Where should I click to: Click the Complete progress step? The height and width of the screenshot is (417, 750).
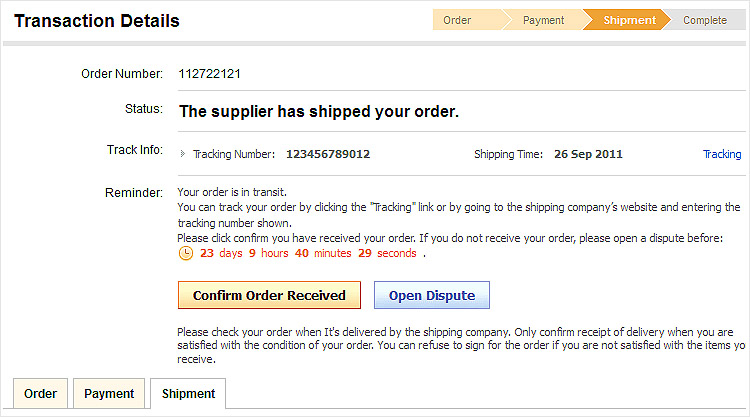pos(705,20)
